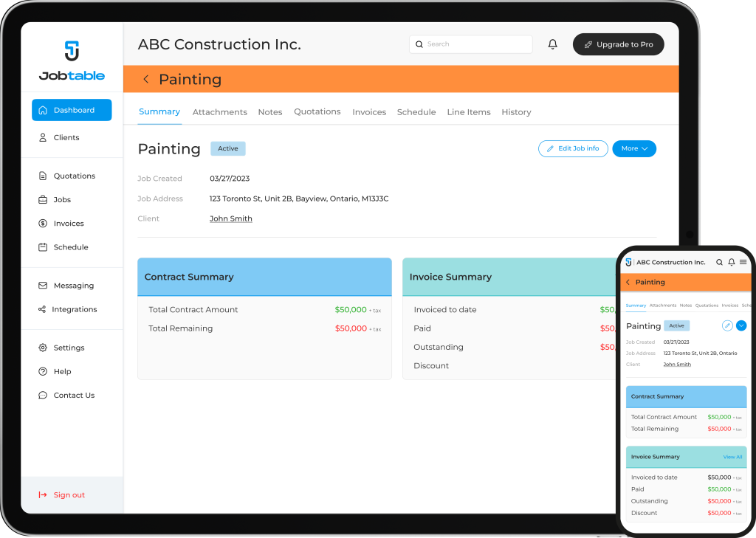Open the John Smith client link
The height and width of the screenshot is (538, 756).
[230, 218]
